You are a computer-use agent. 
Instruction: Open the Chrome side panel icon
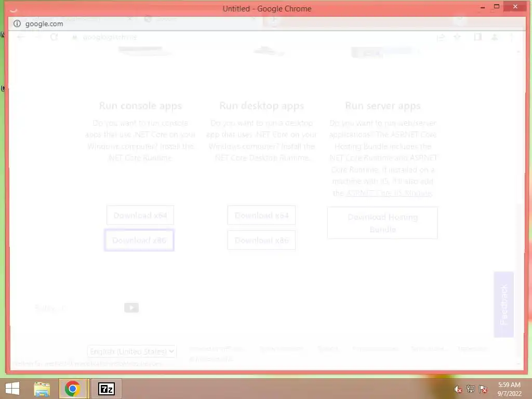[x=478, y=37]
